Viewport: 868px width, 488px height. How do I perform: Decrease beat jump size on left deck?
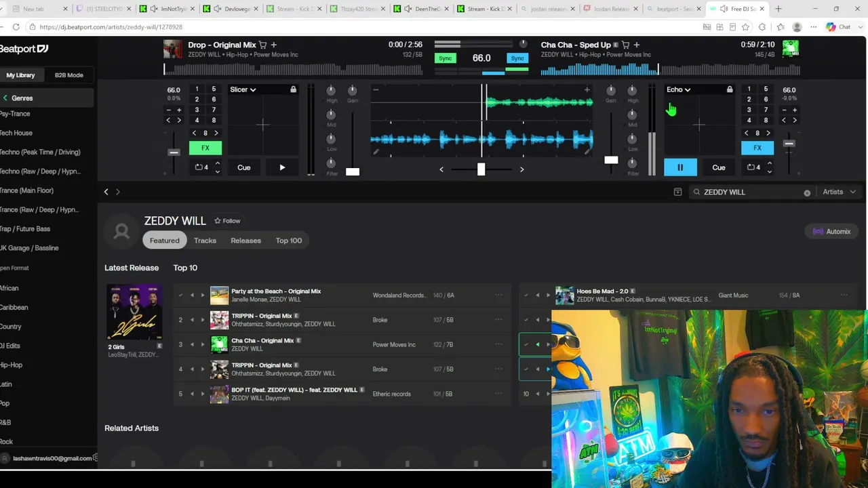[195, 134]
